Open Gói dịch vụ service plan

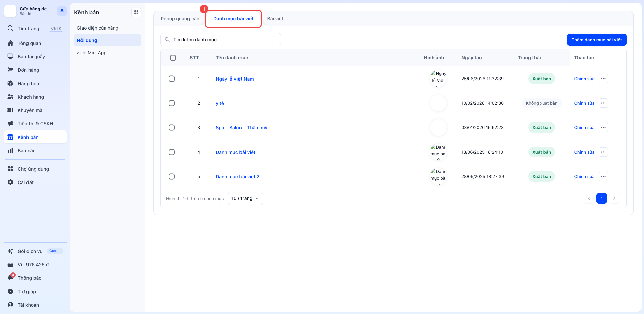tap(35, 251)
